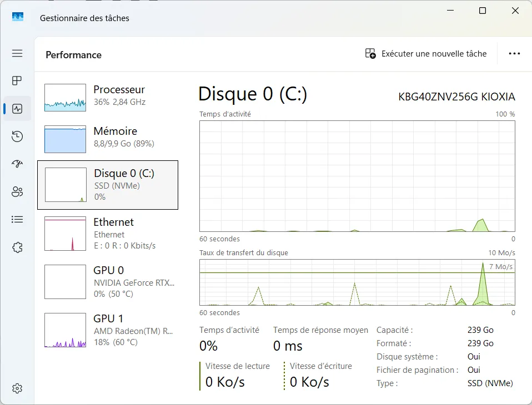Select the Mémoire performance entry

(x=108, y=139)
